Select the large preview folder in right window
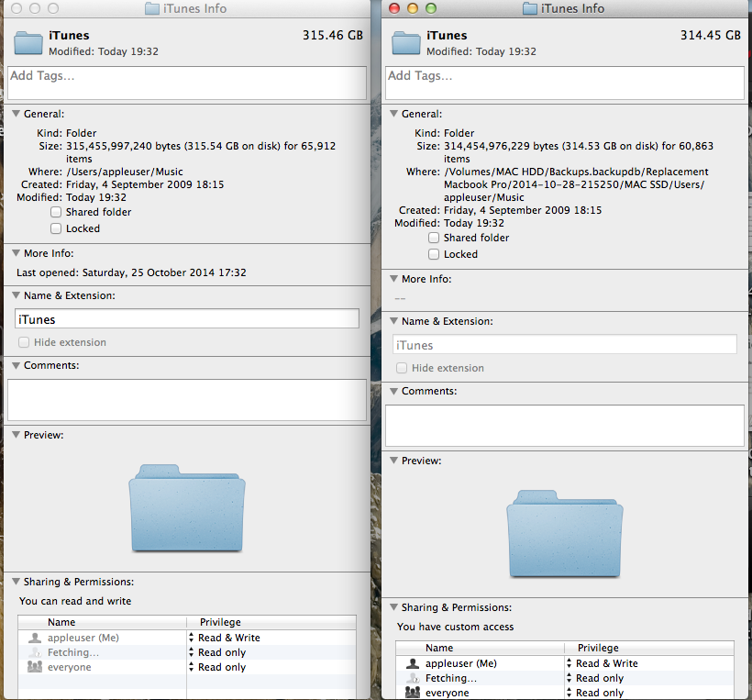 click(565, 534)
